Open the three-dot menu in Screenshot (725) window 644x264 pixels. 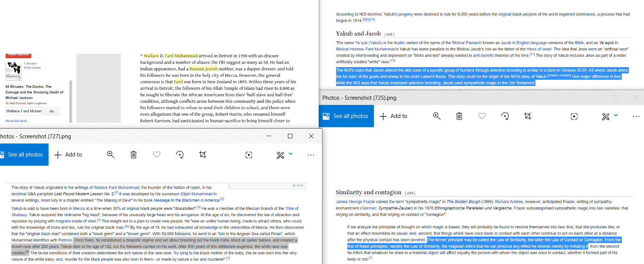click(636, 116)
